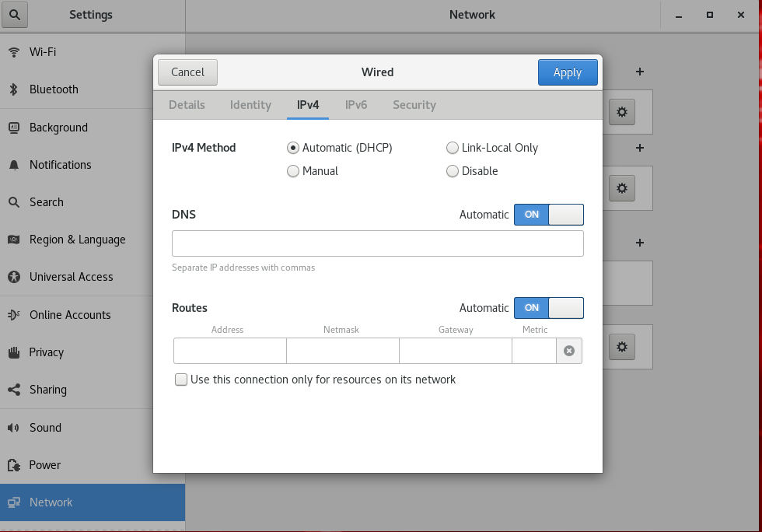Open Region & Language label
762x532 pixels.
[x=77, y=240]
